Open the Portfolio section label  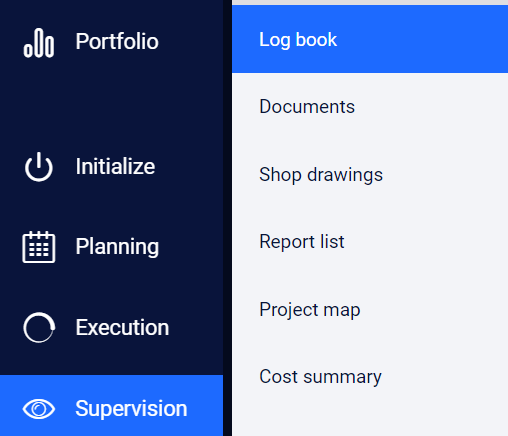[117, 41]
